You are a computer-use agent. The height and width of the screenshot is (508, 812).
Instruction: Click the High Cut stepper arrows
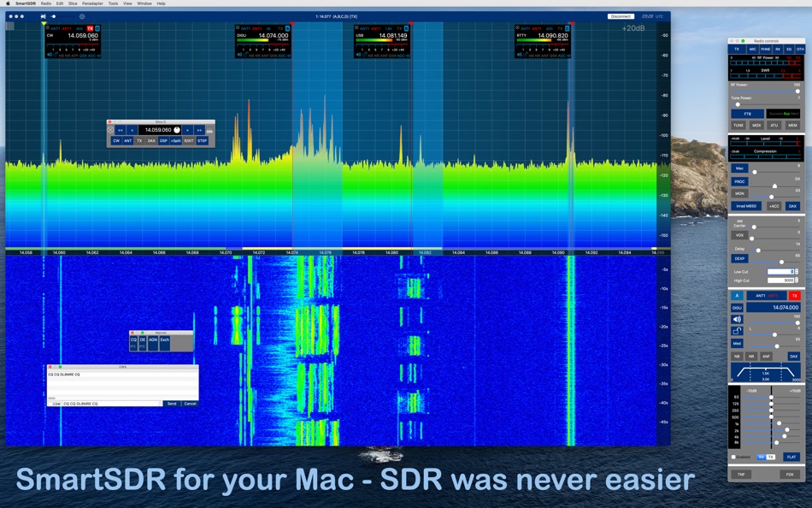click(x=796, y=281)
